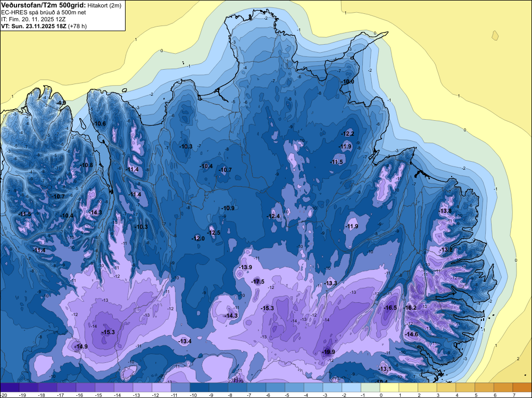Image resolution: width=532 pixels, height=398 pixels.
Task: Pick the legend swatch between 4 and 5
Action: (465, 387)
